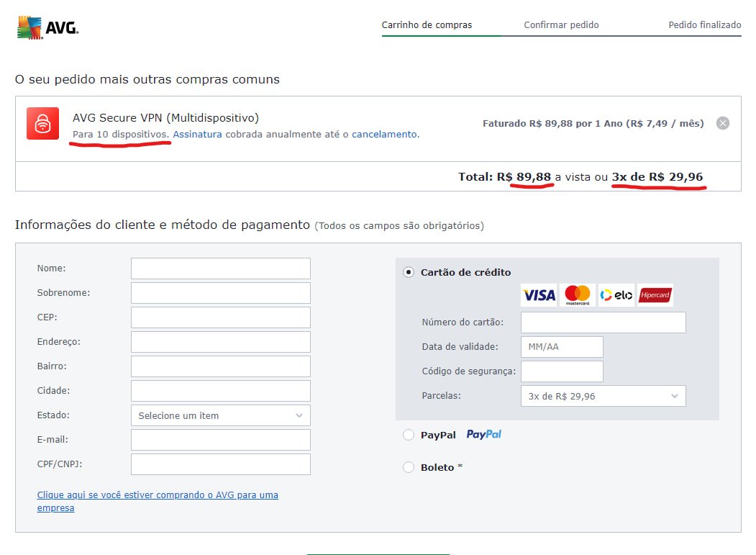The width and height of the screenshot is (756, 555).
Task: Click the Visa card logo
Action: (539, 295)
